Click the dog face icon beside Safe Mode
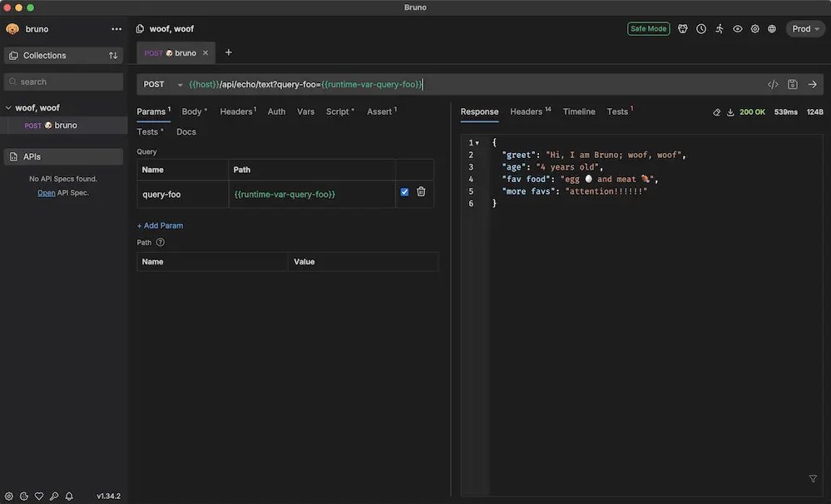The width and height of the screenshot is (831, 504). coord(683,29)
